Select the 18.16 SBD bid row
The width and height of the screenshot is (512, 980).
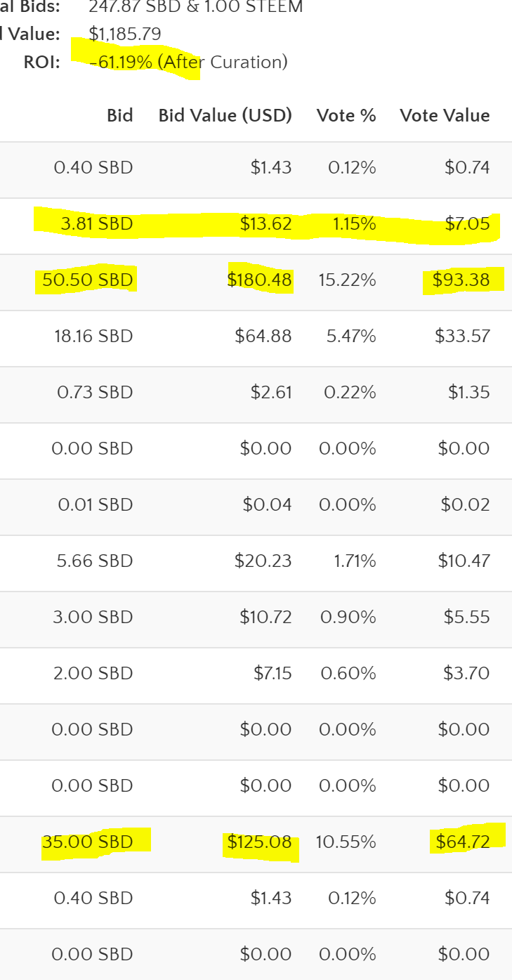tap(256, 337)
